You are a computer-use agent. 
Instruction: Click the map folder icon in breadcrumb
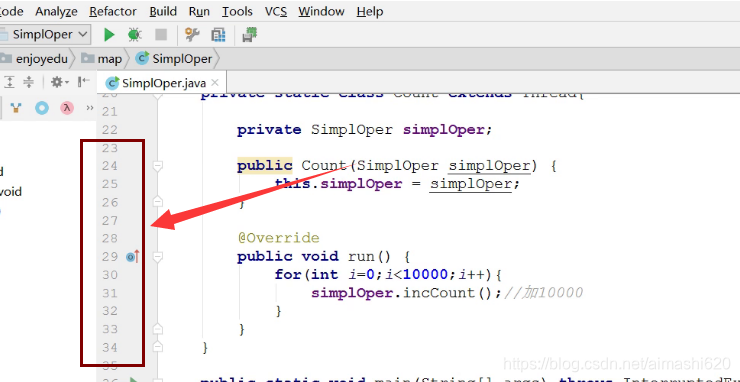[x=88, y=59]
